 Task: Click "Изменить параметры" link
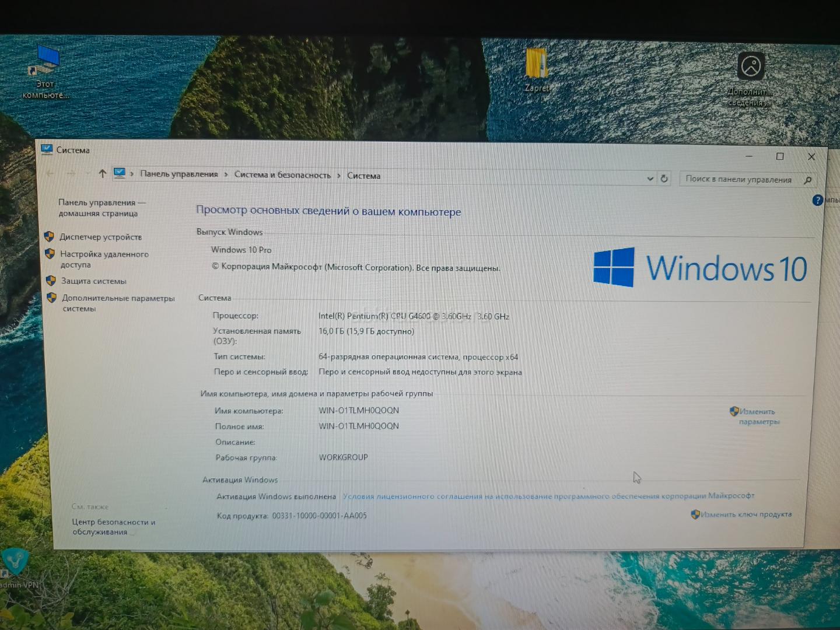coord(758,416)
